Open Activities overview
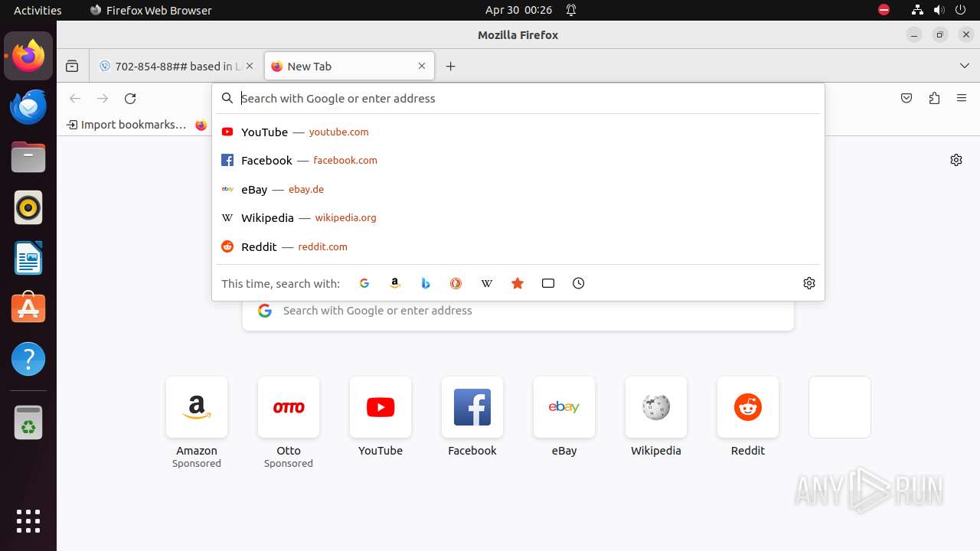 [38, 10]
